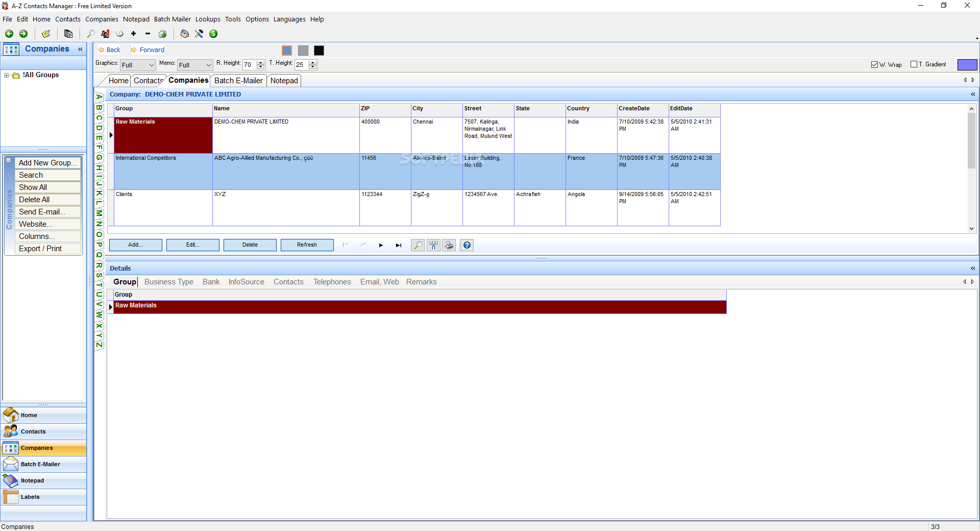
Task: Open Batch E-Mailer in the navigation pane
Action: (x=43, y=464)
